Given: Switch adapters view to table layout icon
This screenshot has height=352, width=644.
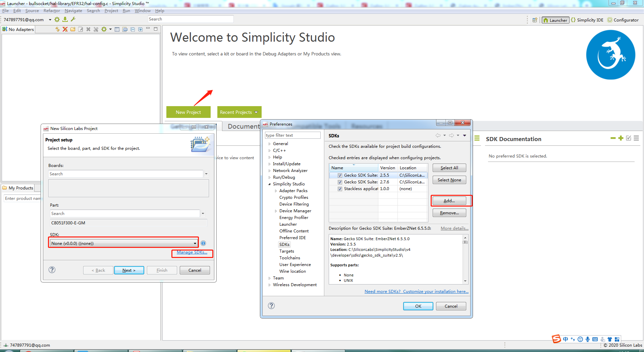Looking at the screenshot, I should pyautogui.click(x=117, y=29).
